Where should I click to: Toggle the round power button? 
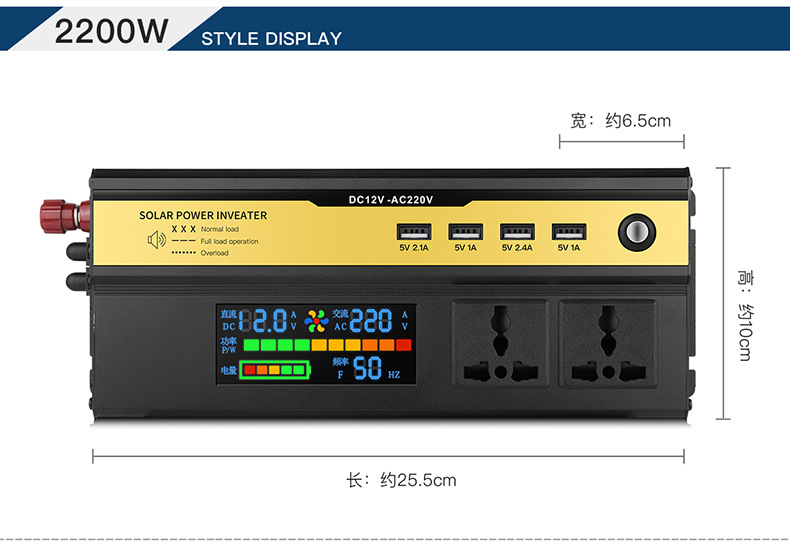pos(637,232)
